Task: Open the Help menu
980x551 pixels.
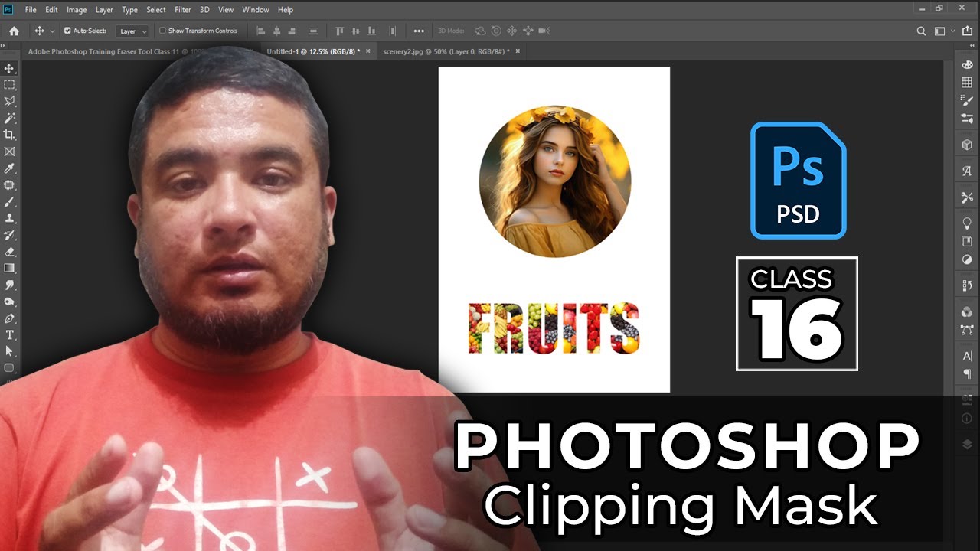Action: pos(286,10)
